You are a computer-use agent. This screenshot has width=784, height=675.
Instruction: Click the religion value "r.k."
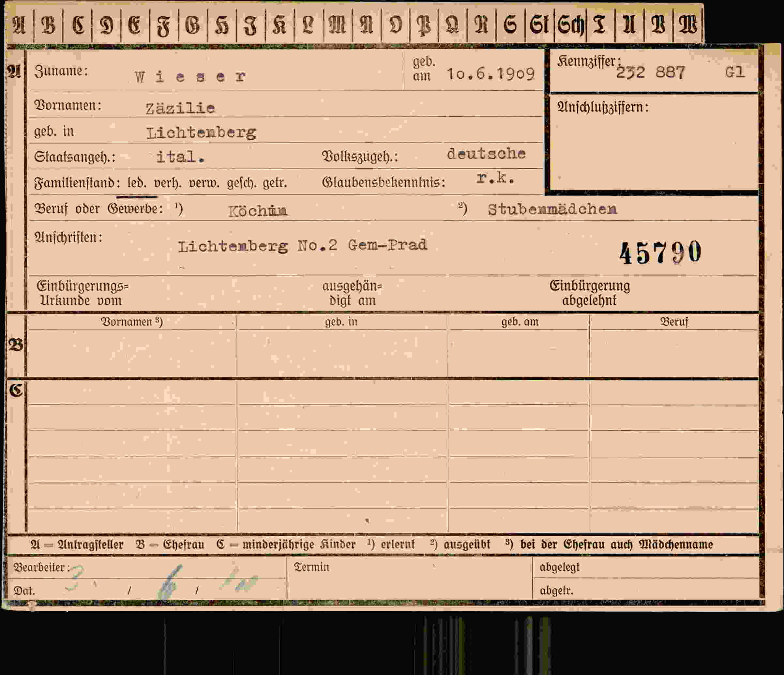click(496, 177)
